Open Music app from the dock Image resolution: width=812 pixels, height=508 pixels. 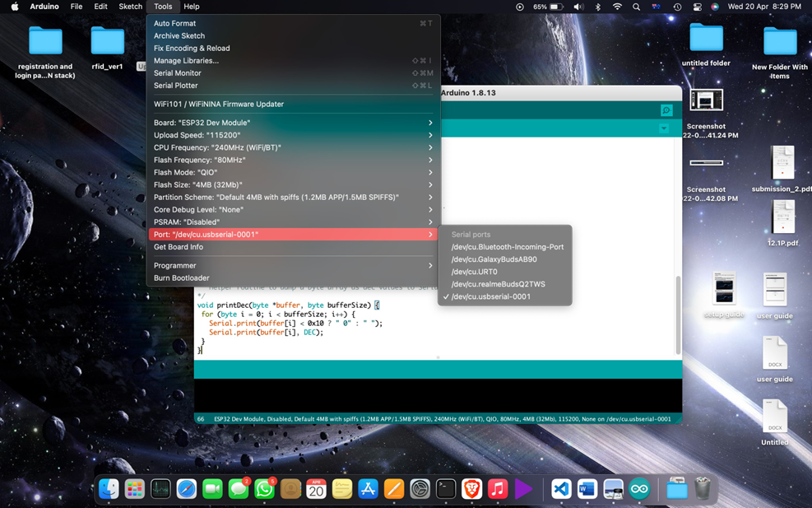coord(498,489)
